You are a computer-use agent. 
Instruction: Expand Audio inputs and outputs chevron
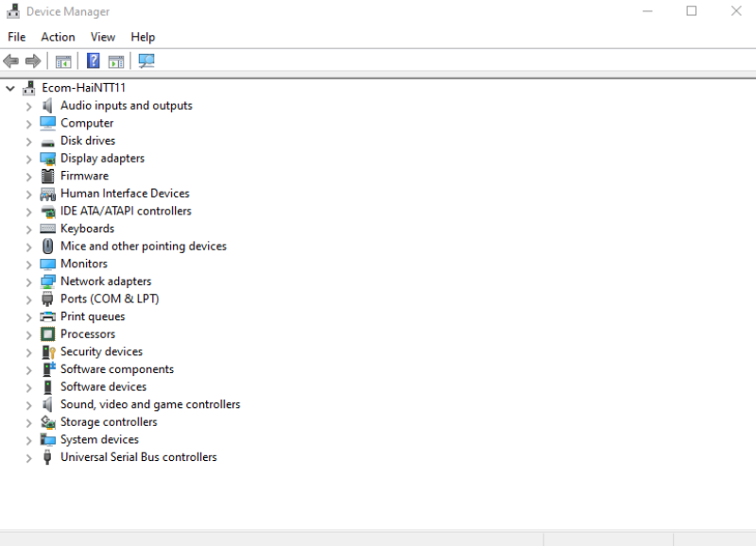pos(29,107)
